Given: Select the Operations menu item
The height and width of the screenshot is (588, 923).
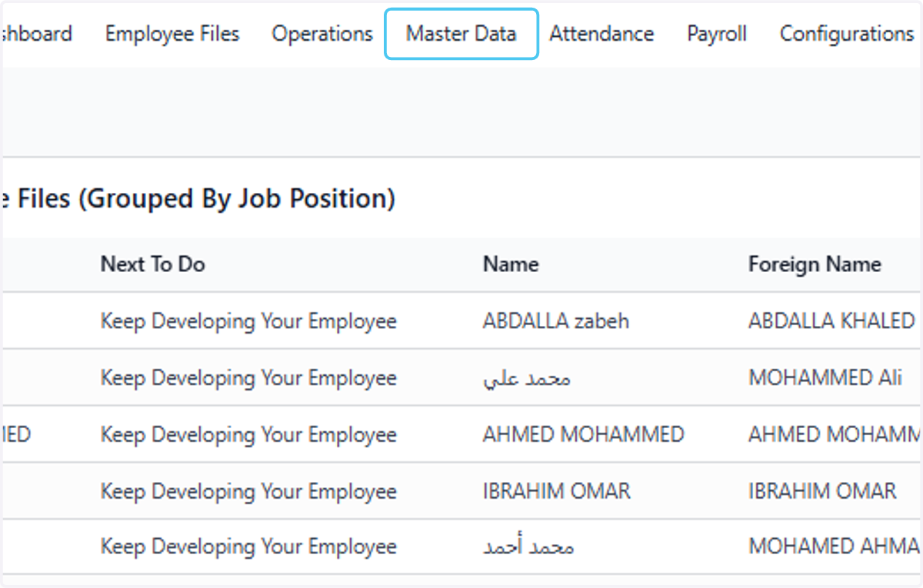Looking at the screenshot, I should (322, 34).
